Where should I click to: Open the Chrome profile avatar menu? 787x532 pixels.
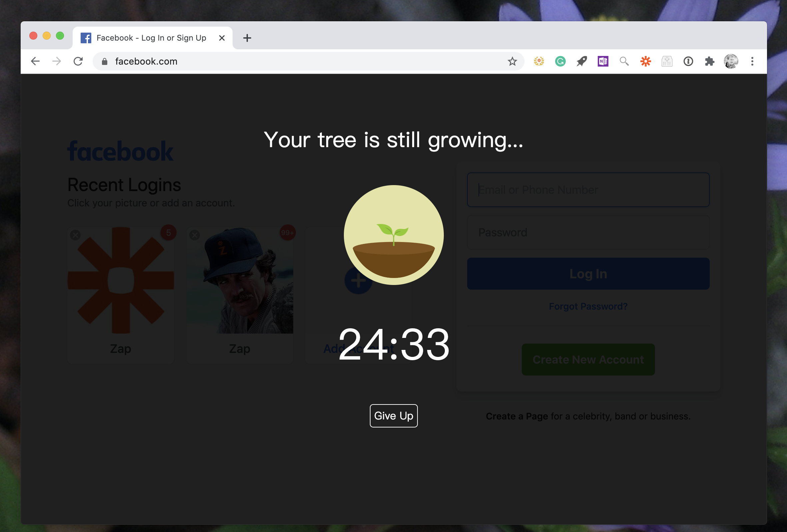pos(731,61)
